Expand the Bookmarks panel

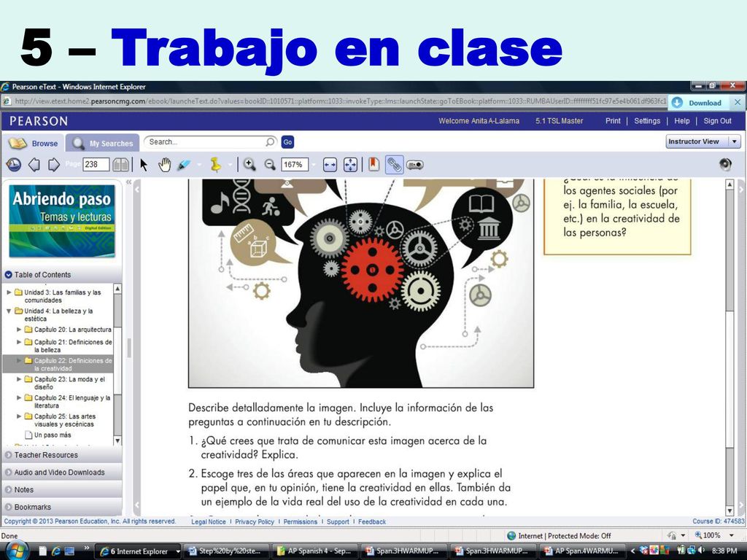[62, 507]
